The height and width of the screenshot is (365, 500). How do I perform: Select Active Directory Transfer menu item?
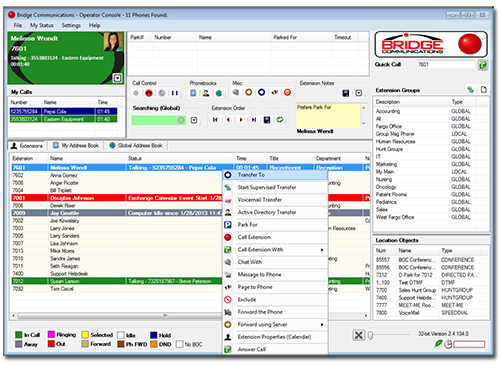(275, 212)
